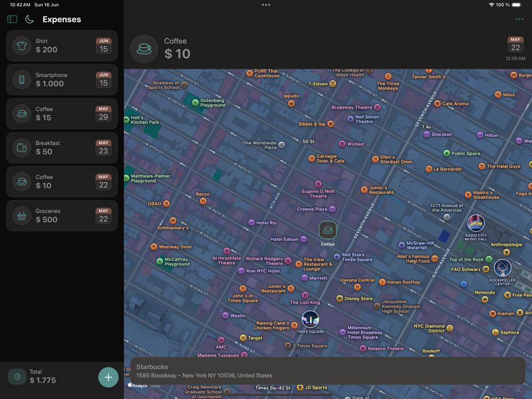
Task: Check the battery indicator in status bar
Action: click(517, 5)
